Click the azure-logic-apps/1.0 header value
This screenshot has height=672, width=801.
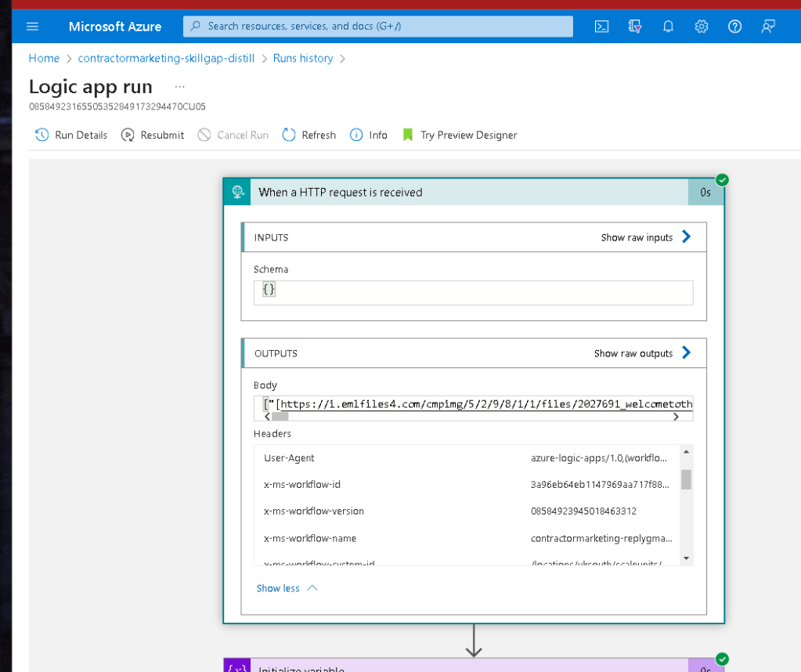point(599,458)
